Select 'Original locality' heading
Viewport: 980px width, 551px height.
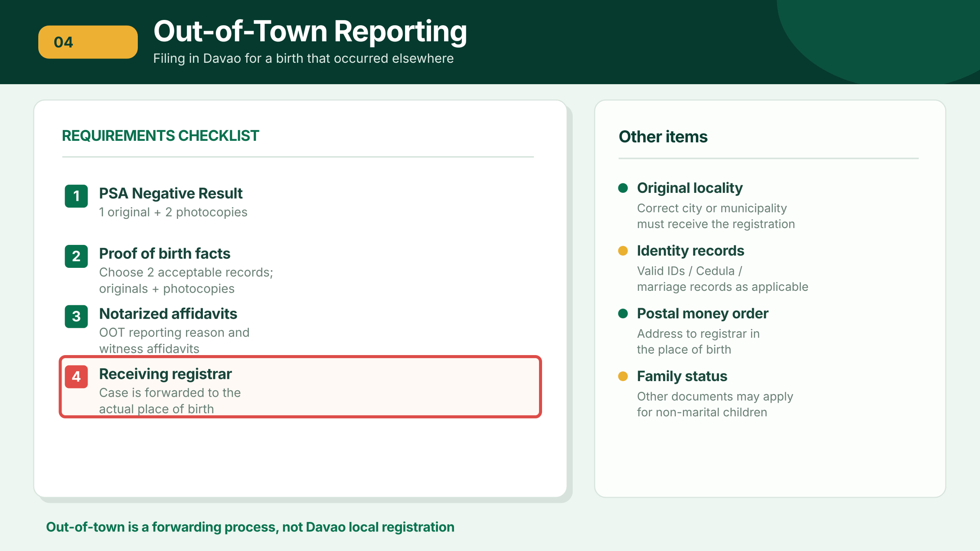[690, 188]
